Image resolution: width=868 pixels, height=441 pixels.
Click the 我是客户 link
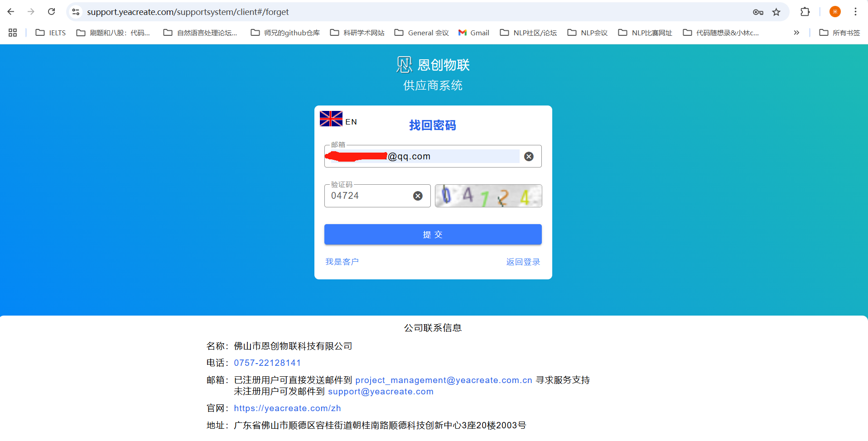[x=342, y=262]
